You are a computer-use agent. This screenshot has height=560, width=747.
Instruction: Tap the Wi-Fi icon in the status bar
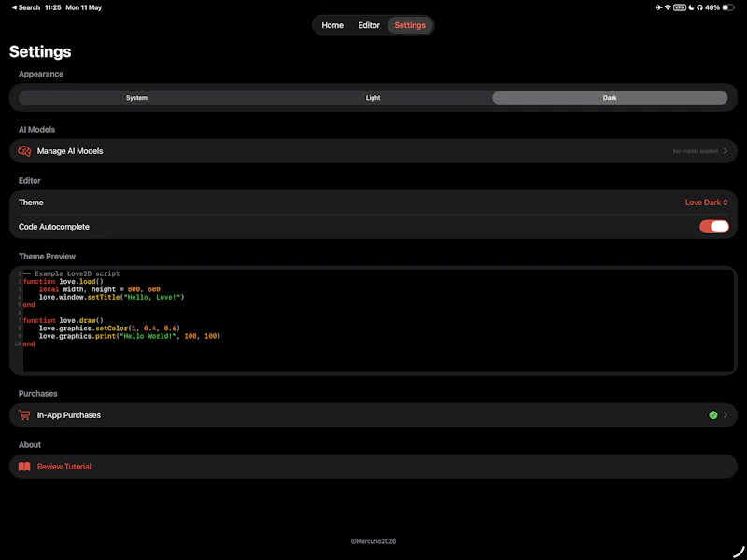tap(668, 7)
